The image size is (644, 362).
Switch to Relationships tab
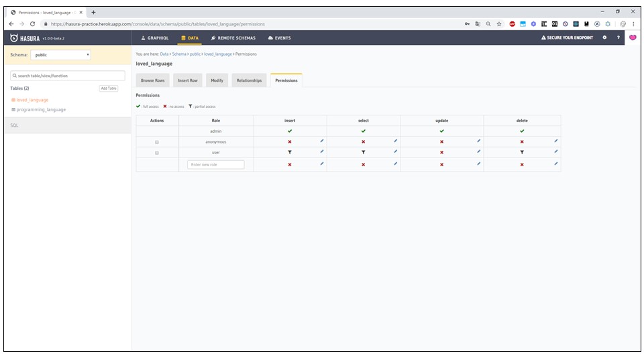(x=249, y=80)
